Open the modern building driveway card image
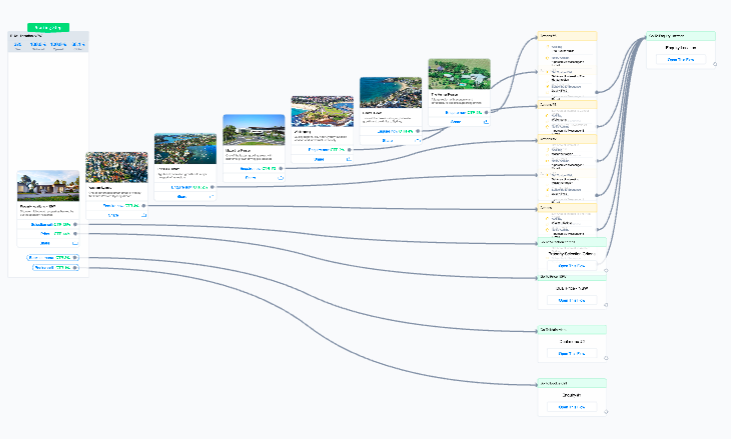This screenshot has width=731, height=439. click(254, 130)
